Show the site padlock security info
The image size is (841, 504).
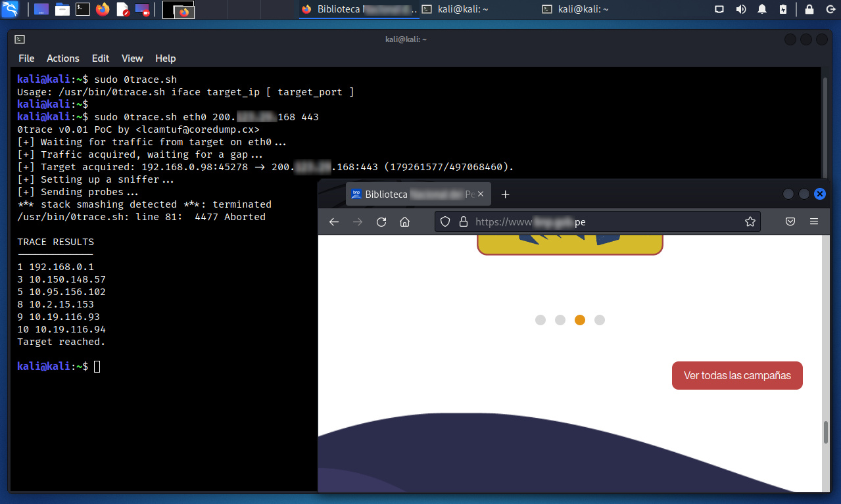pos(463,222)
